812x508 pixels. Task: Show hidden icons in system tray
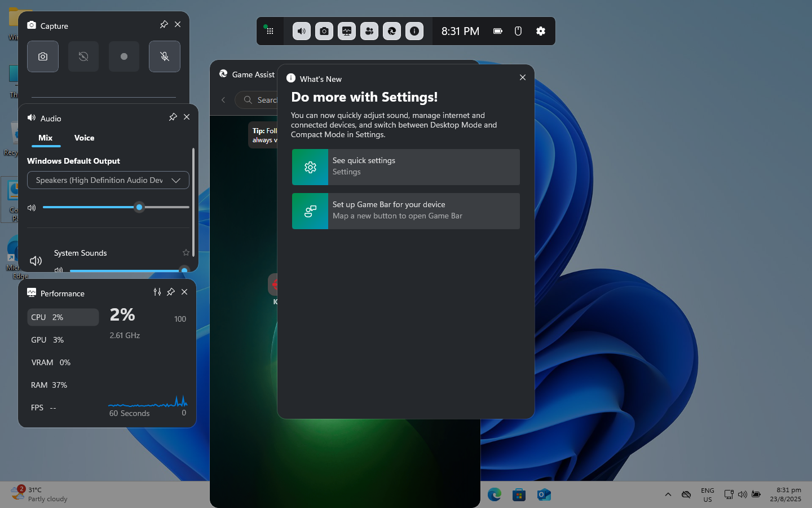pyautogui.click(x=668, y=494)
